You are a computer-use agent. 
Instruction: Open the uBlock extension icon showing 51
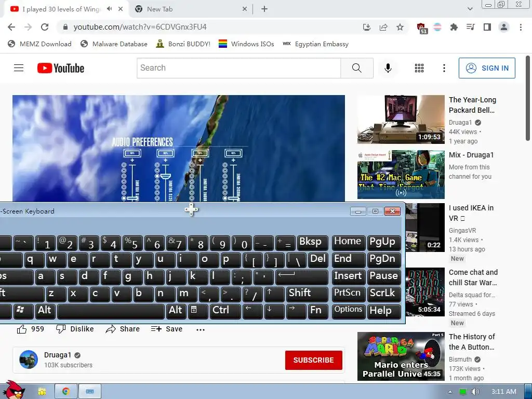(x=421, y=28)
